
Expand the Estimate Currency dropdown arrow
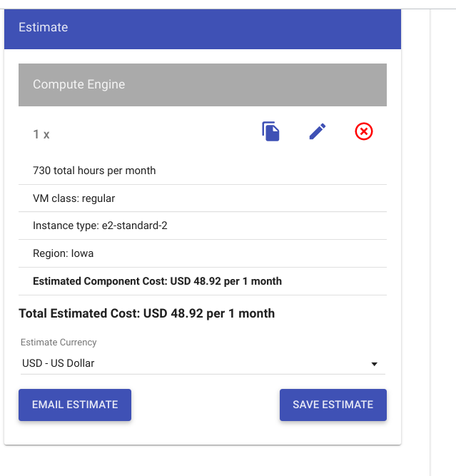coord(374,364)
